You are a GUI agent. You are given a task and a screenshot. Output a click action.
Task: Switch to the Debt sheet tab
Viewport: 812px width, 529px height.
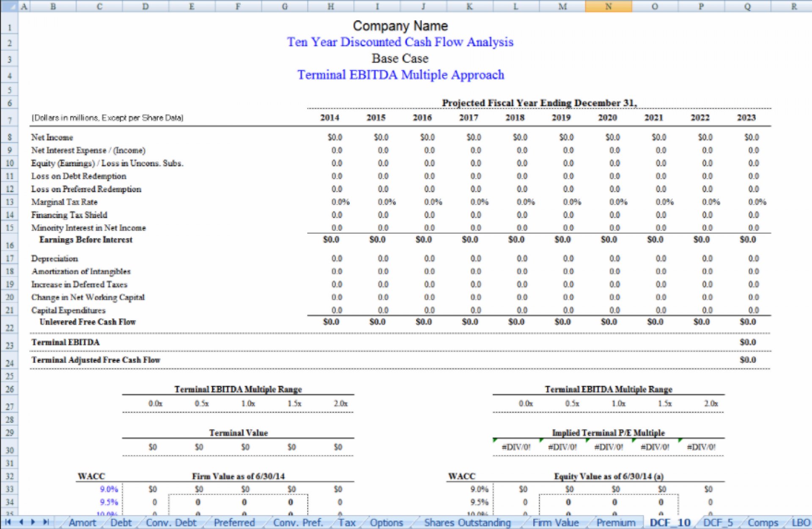click(121, 523)
